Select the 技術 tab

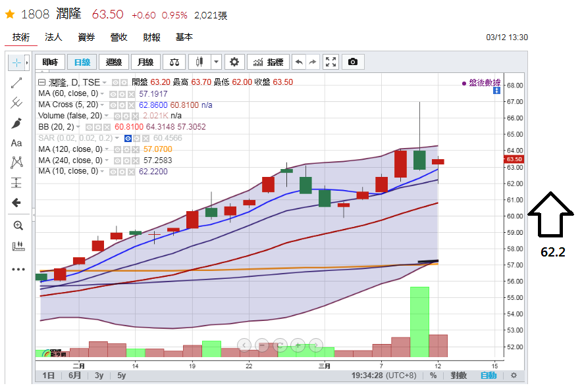point(21,37)
